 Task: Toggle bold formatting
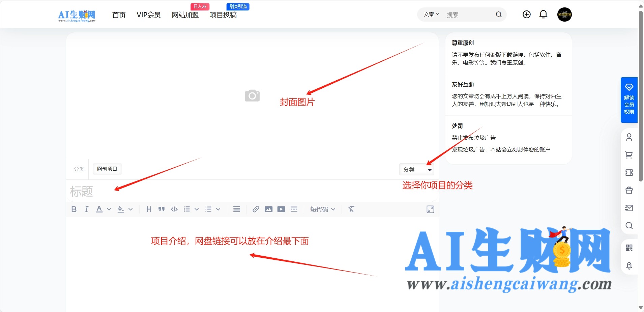74,209
